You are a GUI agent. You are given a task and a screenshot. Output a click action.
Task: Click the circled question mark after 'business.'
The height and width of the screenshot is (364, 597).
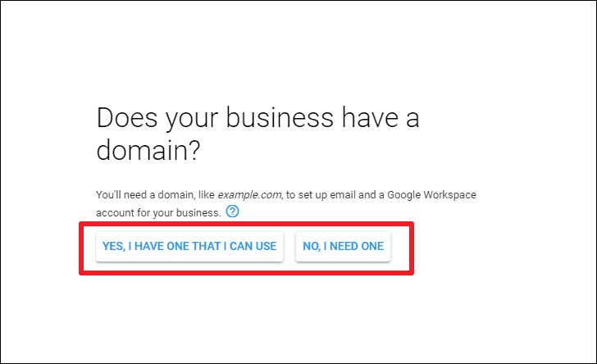coord(232,211)
